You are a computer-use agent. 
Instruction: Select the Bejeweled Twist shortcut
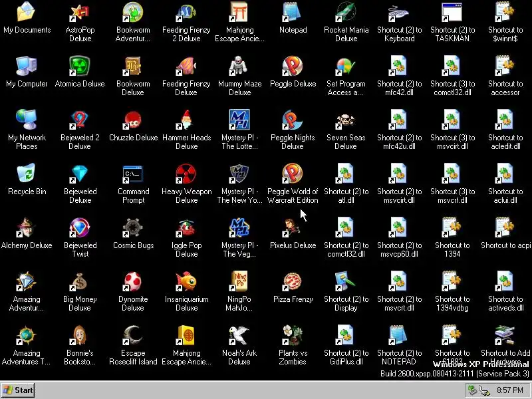click(80, 227)
